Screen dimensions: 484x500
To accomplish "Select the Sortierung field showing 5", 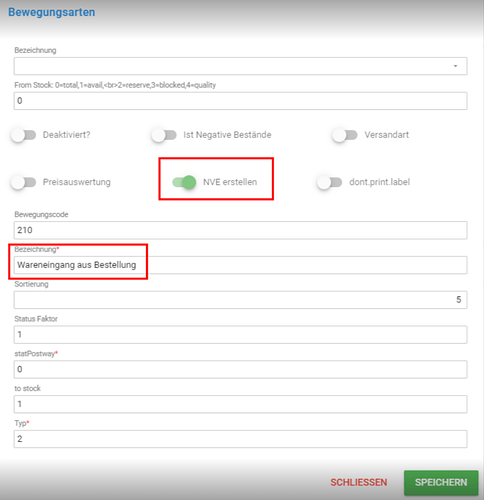I will (240, 300).
